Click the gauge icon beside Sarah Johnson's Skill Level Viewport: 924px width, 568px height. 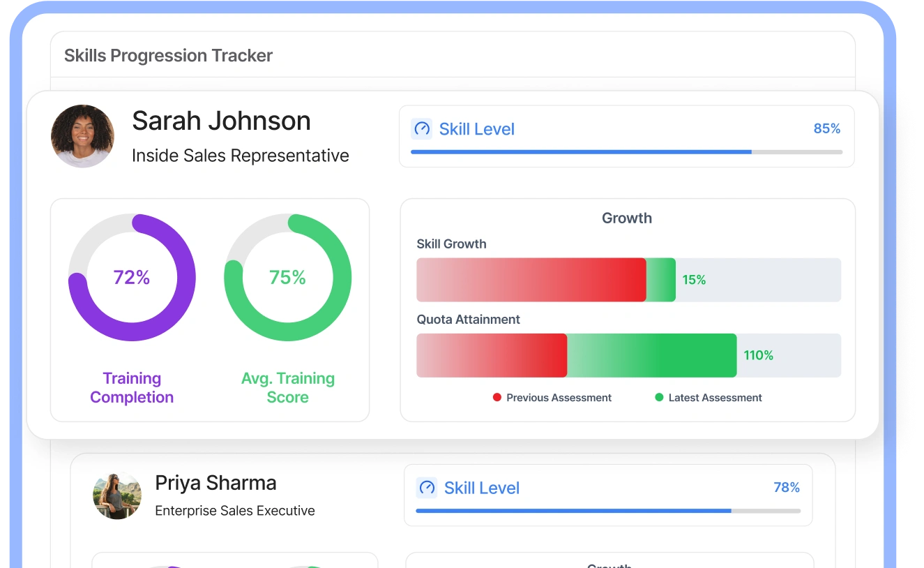point(422,129)
